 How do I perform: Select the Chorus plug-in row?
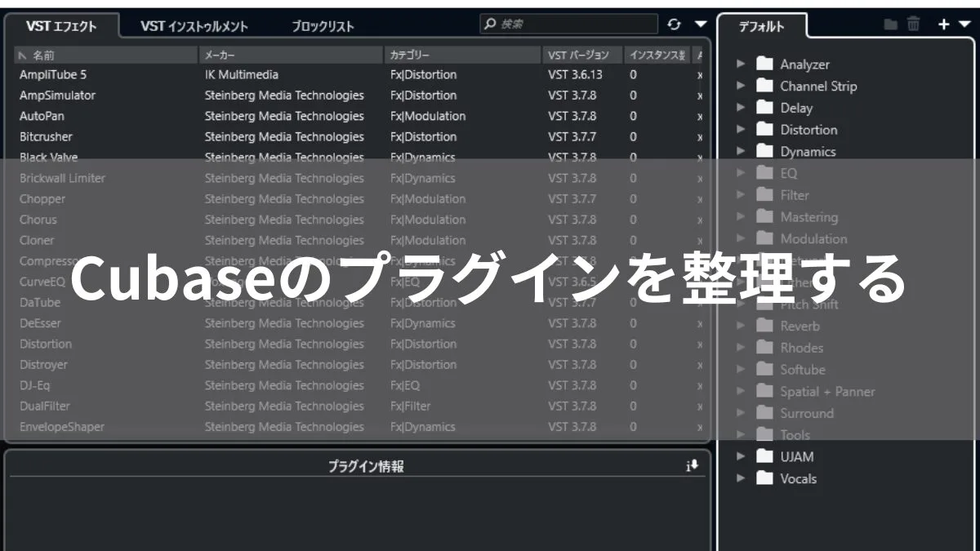point(359,220)
